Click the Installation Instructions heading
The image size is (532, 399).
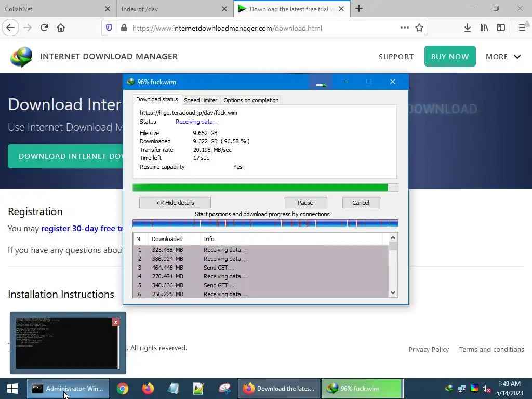[x=61, y=294]
